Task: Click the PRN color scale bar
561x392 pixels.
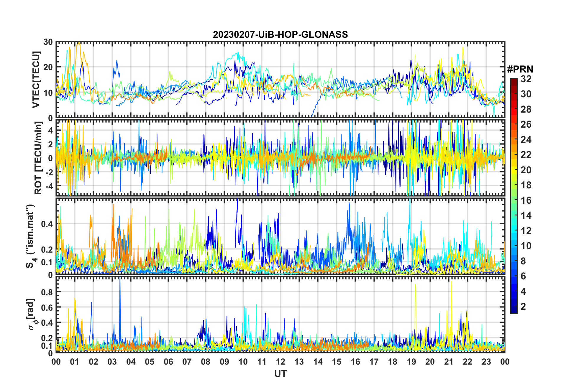Action: click(x=514, y=196)
